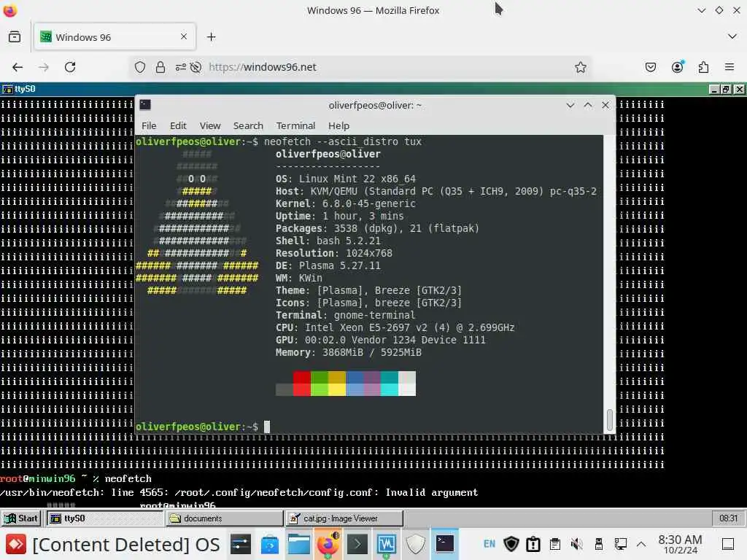Open network connections tray icon

point(620,544)
